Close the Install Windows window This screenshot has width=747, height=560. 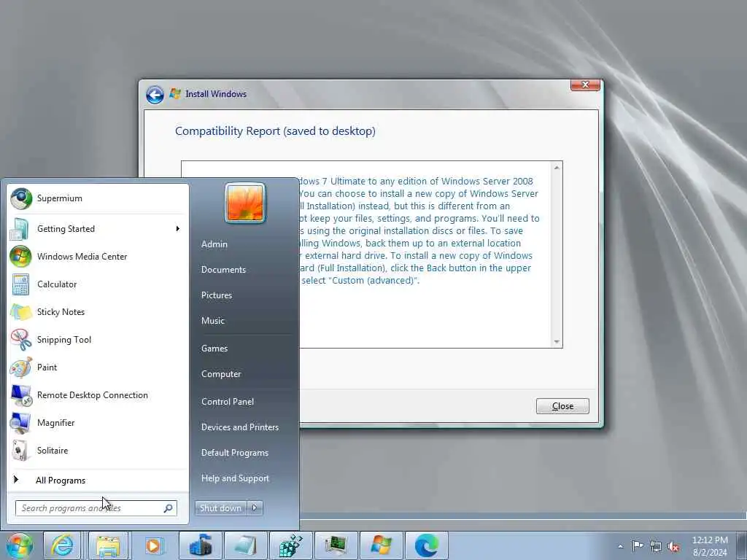pos(586,85)
